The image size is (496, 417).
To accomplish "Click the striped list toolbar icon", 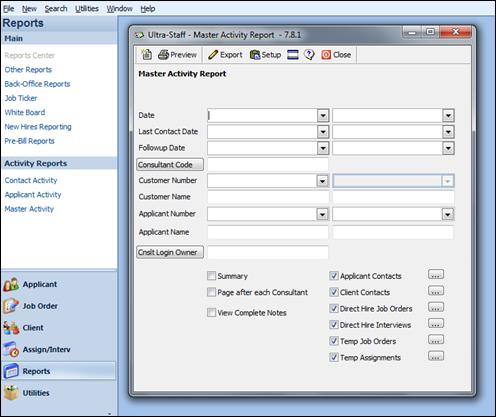I will coord(293,55).
